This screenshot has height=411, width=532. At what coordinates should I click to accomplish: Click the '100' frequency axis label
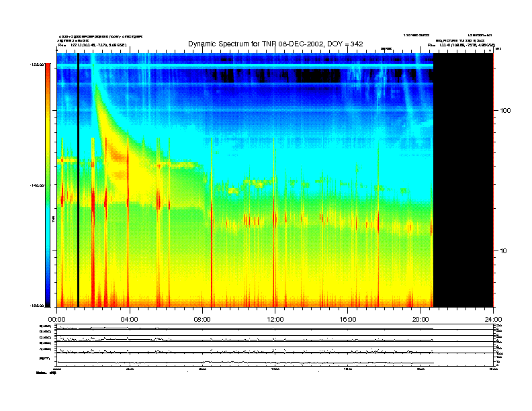pos(505,111)
